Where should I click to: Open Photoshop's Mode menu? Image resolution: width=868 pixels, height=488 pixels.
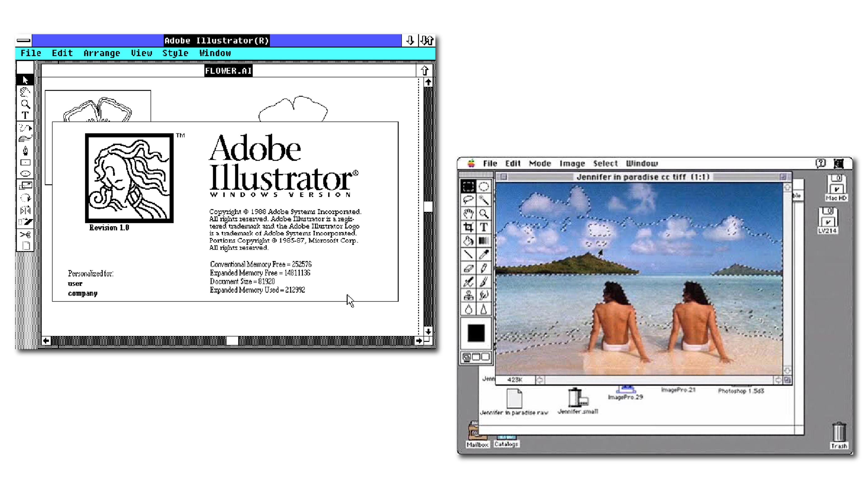coord(540,163)
